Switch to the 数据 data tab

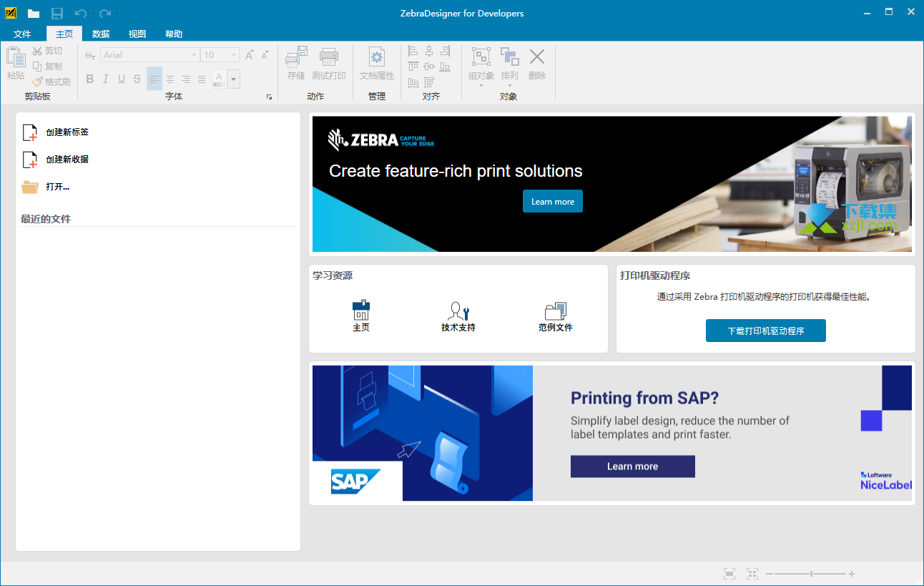[x=101, y=34]
